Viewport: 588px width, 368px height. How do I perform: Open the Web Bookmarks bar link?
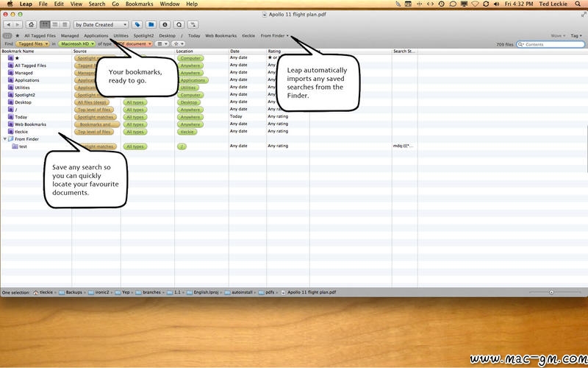tap(221, 35)
